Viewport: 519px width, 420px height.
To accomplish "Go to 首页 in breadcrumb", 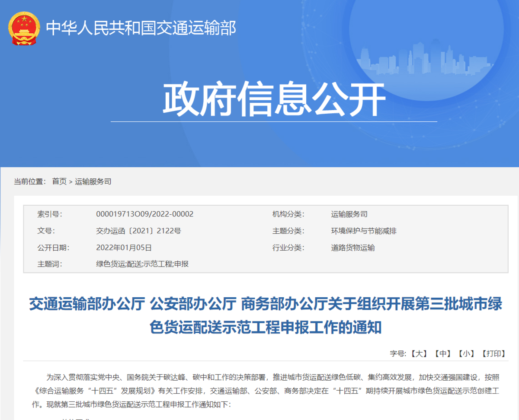I will pos(59,181).
